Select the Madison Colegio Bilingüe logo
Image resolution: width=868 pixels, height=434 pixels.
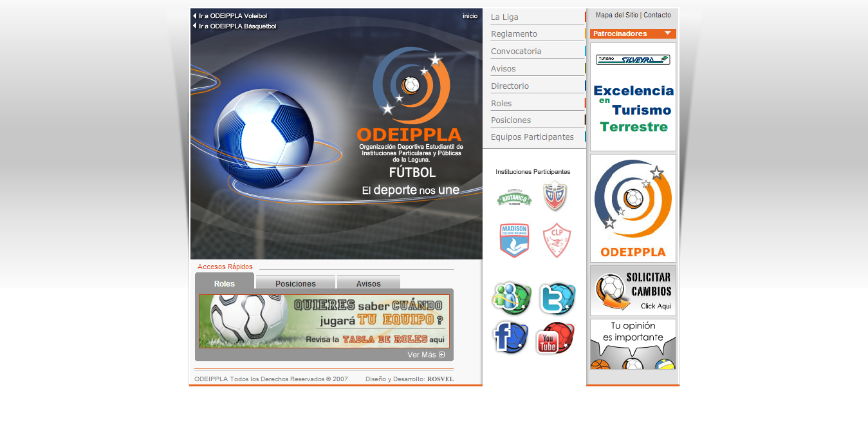514,240
